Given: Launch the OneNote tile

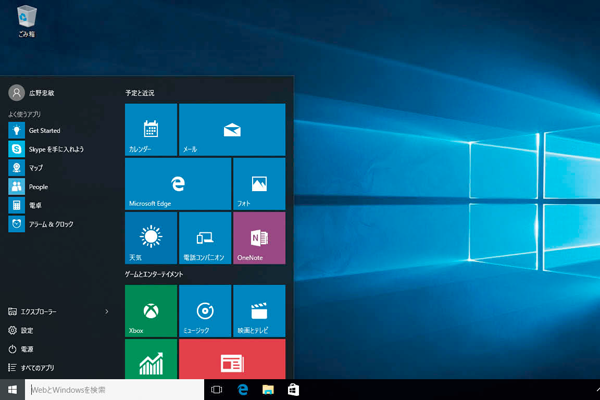Looking at the screenshot, I should [259, 238].
